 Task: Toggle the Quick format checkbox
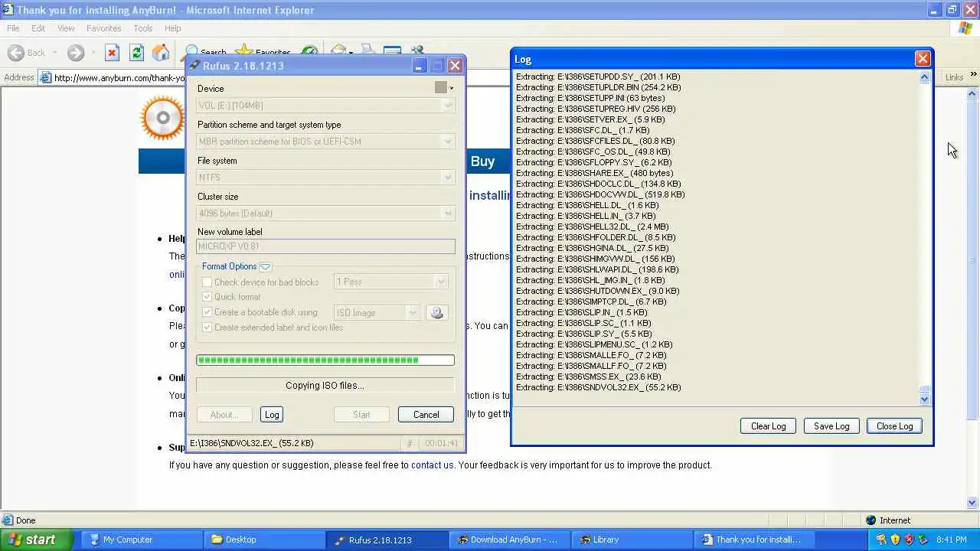pos(207,297)
